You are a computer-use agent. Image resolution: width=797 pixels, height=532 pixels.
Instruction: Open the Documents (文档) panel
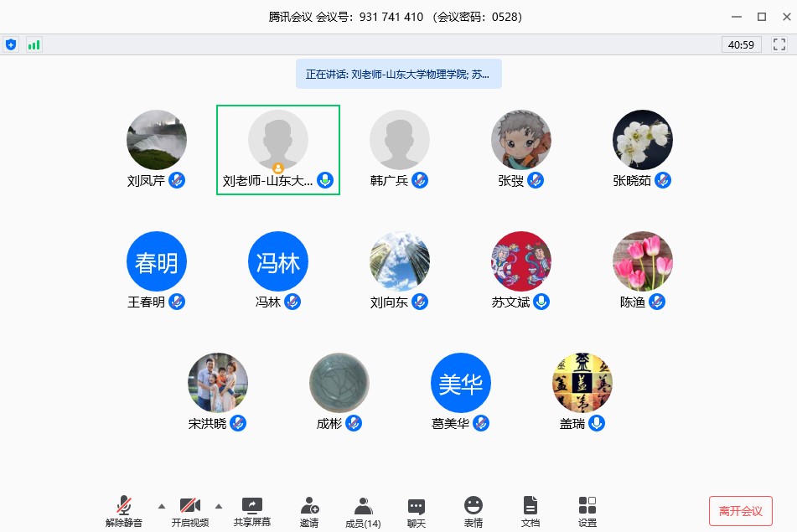pyautogui.click(x=530, y=511)
